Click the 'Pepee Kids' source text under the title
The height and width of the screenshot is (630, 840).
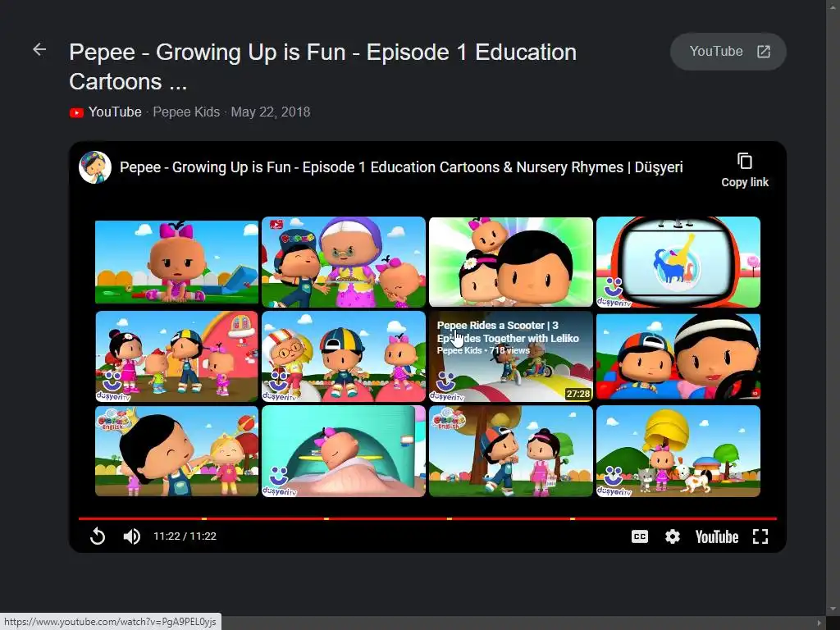186,112
